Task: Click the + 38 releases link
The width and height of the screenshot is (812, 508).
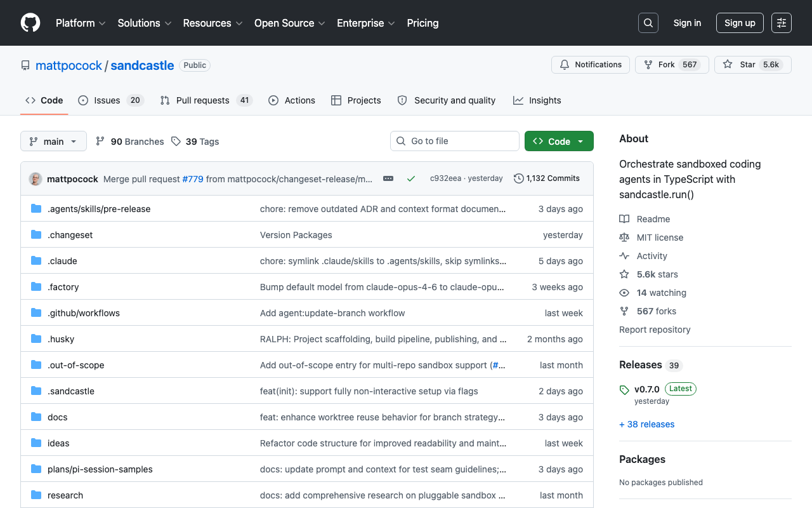Action: point(646,424)
